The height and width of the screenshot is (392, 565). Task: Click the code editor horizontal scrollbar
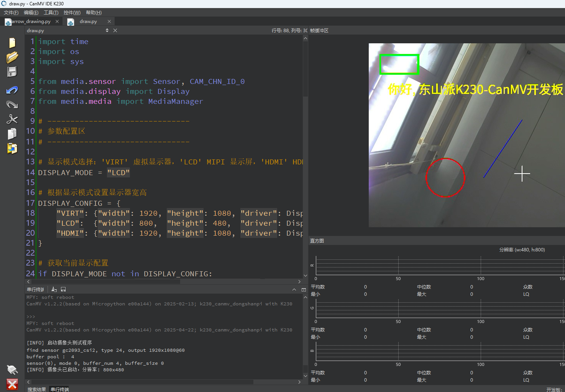165,281
